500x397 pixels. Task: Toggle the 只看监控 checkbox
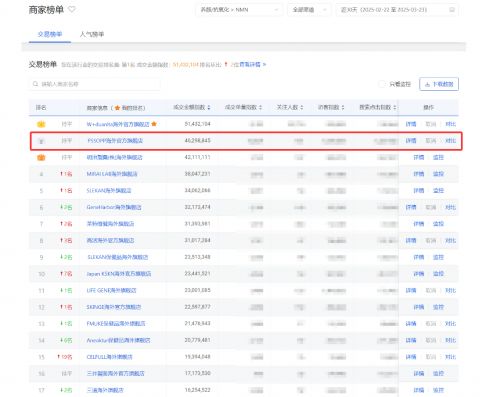click(x=382, y=84)
